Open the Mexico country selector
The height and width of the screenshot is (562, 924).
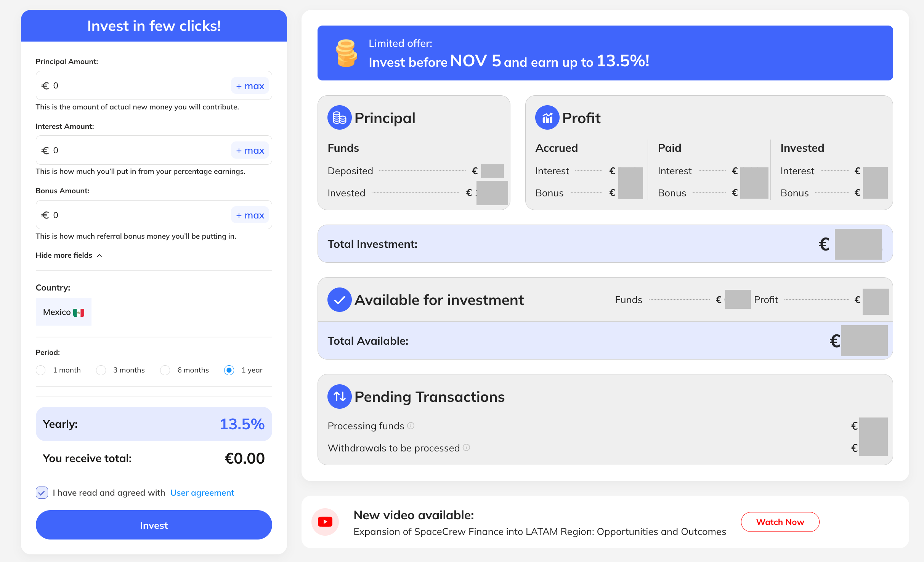[64, 312]
